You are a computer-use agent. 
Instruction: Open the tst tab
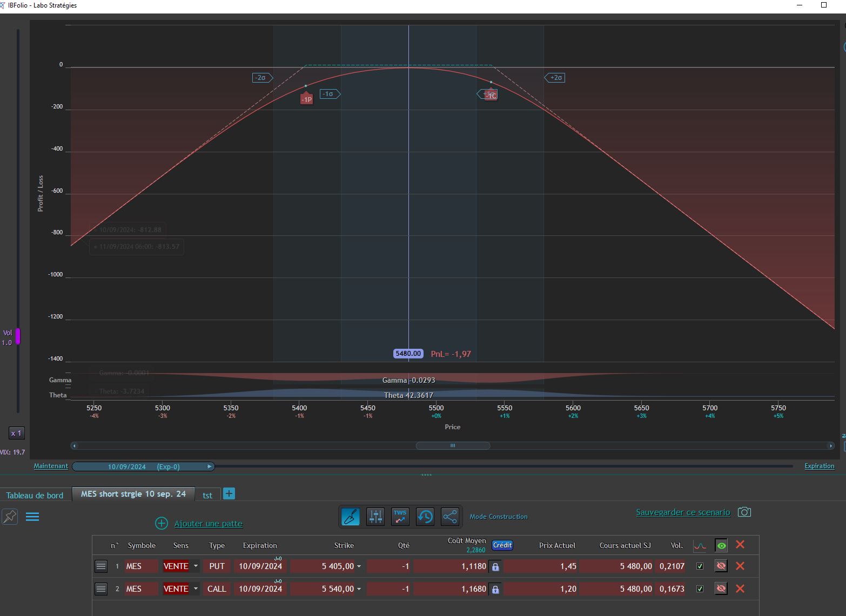pyautogui.click(x=207, y=495)
